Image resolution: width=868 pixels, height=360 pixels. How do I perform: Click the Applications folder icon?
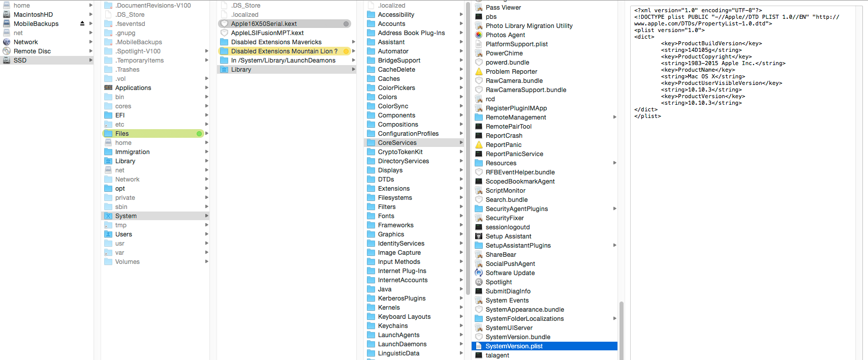[108, 88]
